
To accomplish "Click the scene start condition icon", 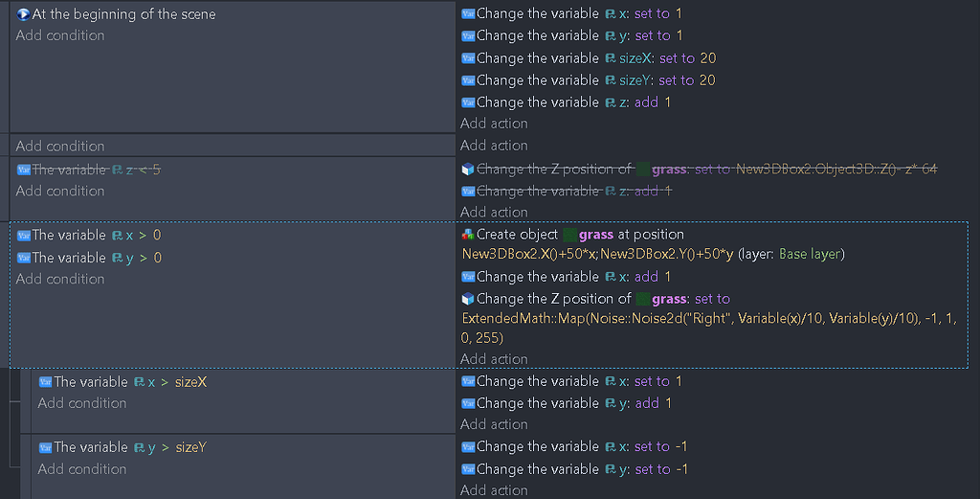I will 24,14.
